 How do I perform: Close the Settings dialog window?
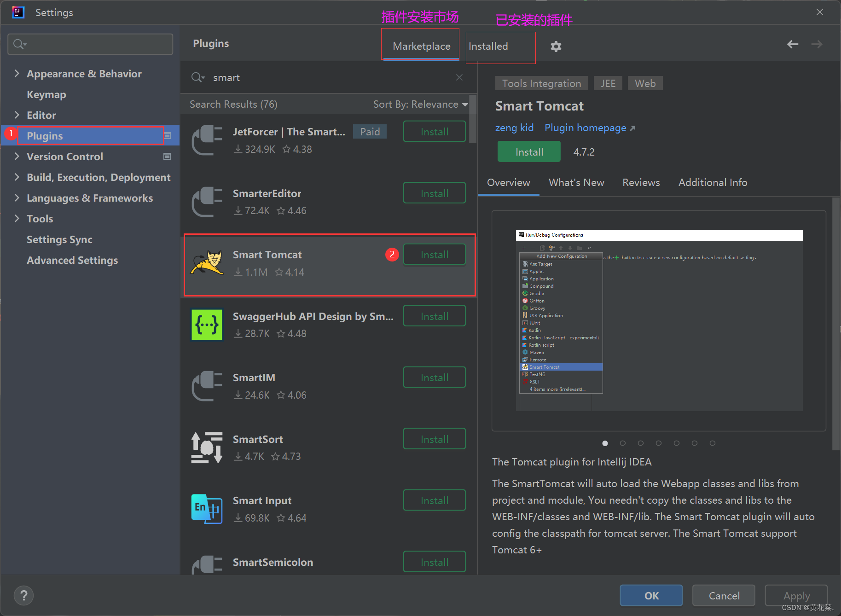(x=820, y=12)
